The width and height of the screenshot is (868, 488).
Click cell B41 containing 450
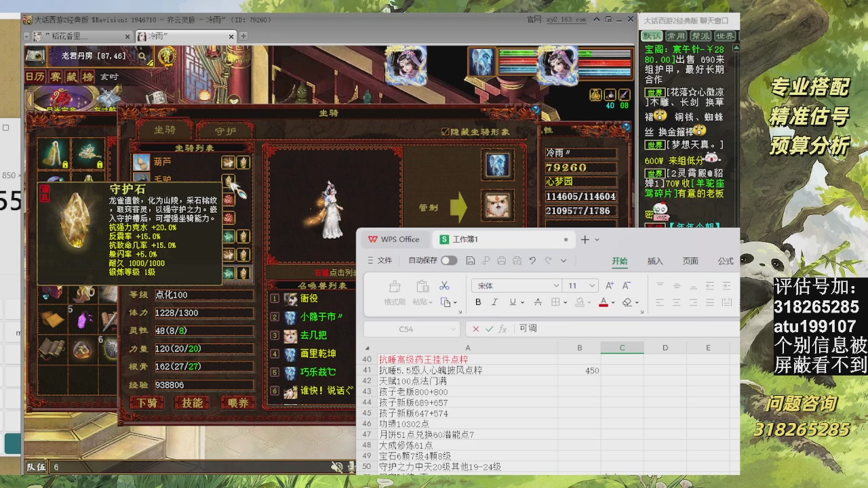pos(579,371)
